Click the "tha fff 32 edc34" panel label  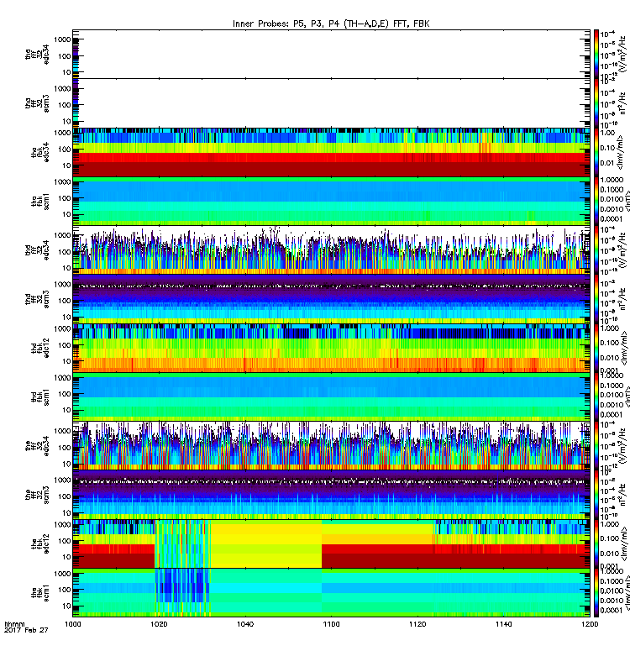tap(37, 55)
